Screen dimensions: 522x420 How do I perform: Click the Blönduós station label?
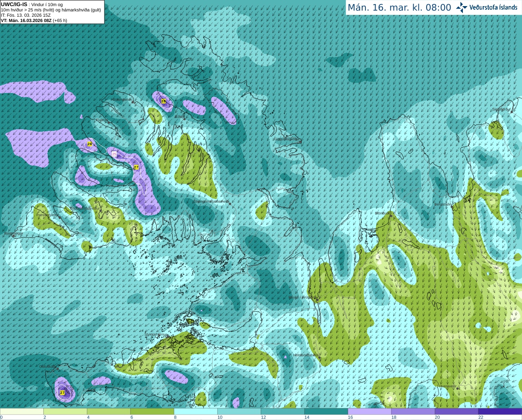pyautogui.click(x=383, y=213)
